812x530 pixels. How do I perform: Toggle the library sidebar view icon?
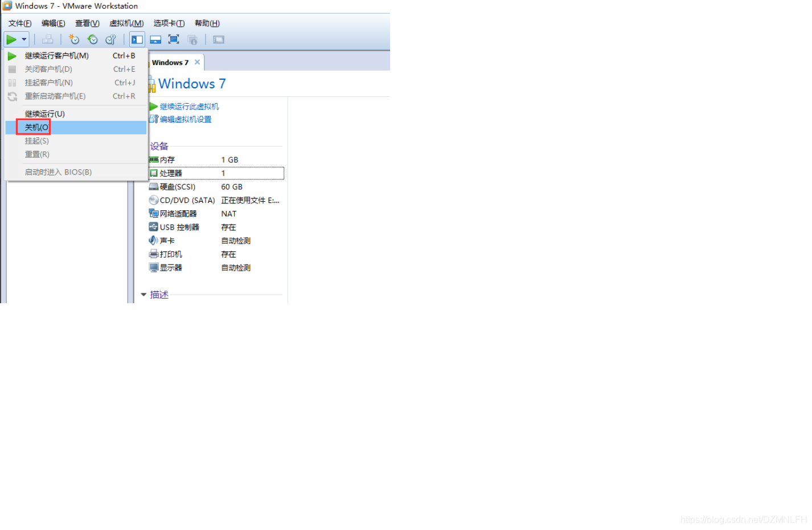(137, 39)
